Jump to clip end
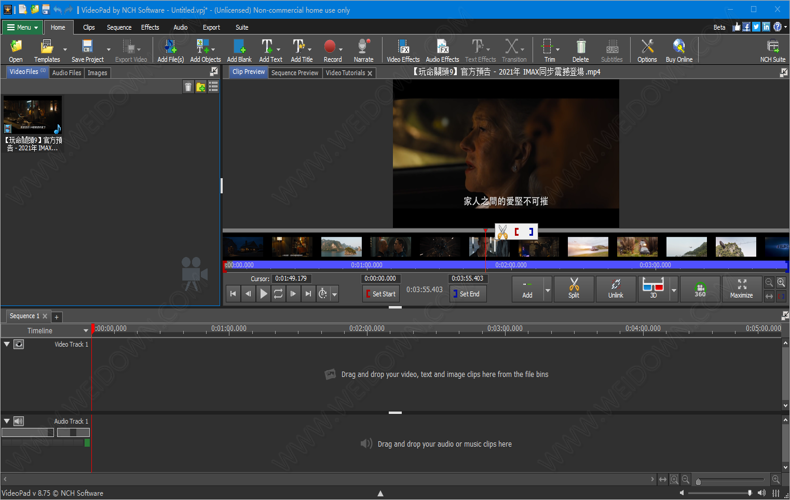Screen dimensions: 790x500 308,293
